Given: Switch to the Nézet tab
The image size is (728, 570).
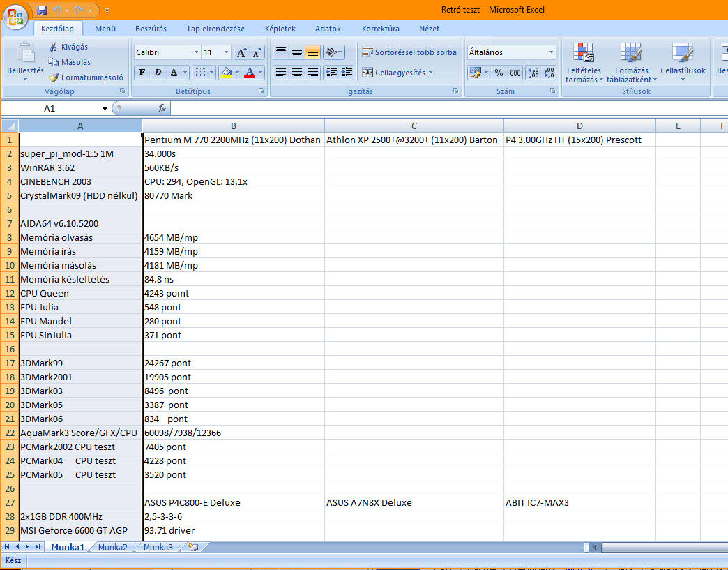Looking at the screenshot, I should point(429,29).
